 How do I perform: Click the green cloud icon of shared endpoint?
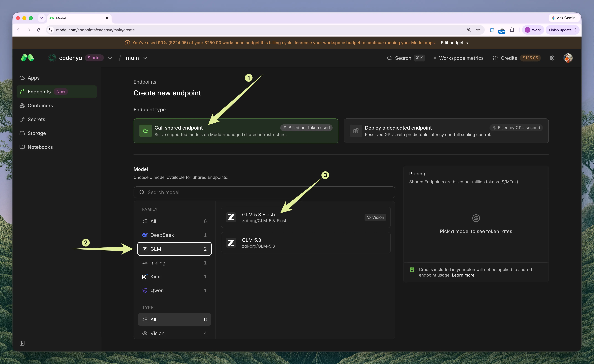click(145, 131)
